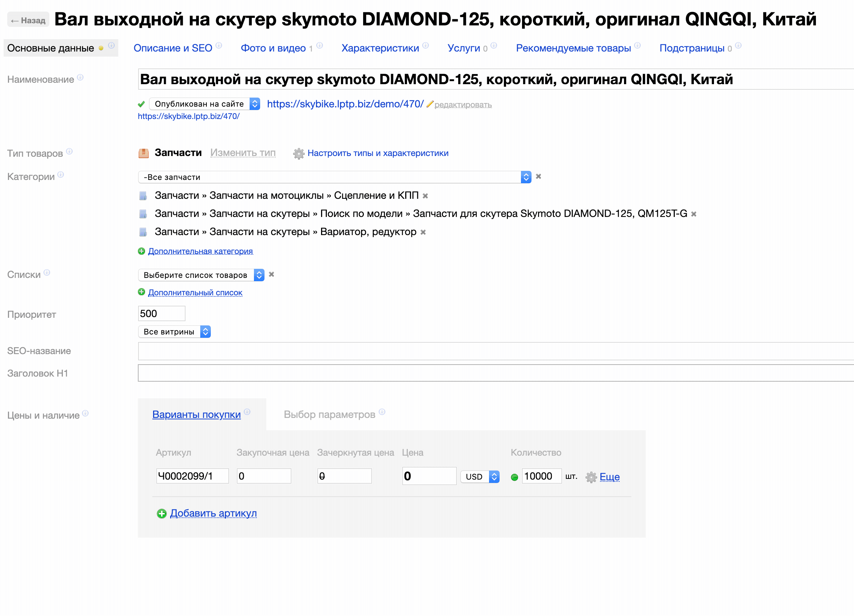Click Изменить тип link
The height and width of the screenshot is (616, 854).
coord(243,152)
